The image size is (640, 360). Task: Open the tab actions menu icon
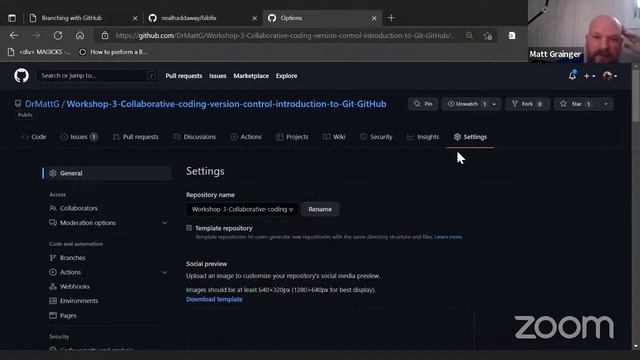12,18
